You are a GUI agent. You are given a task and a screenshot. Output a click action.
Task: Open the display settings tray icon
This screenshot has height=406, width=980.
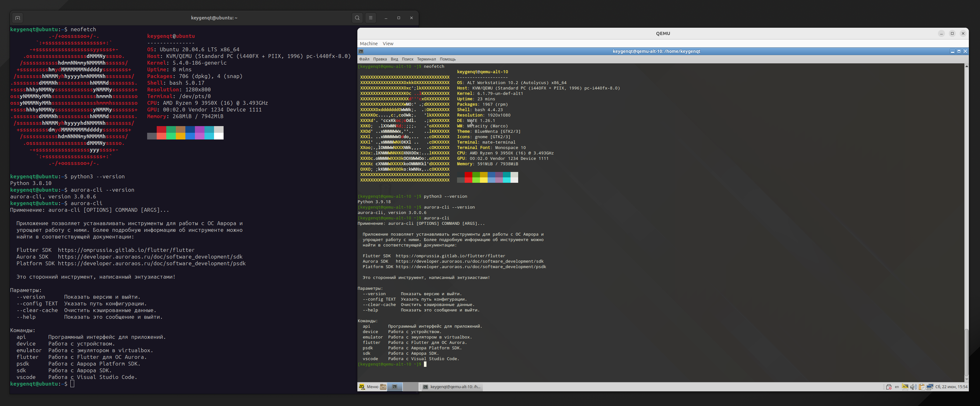(x=905, y=387)
